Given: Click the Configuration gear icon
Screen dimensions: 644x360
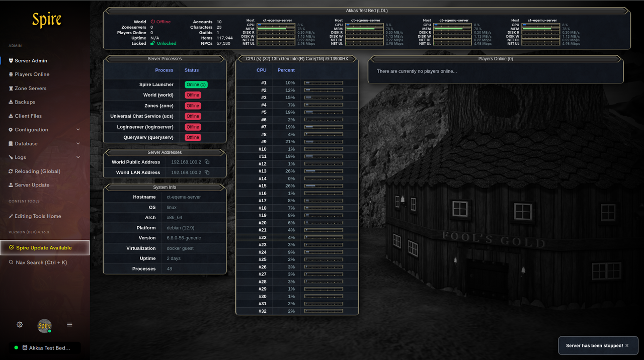Looking at the screenshot, I should click(11, 130).
